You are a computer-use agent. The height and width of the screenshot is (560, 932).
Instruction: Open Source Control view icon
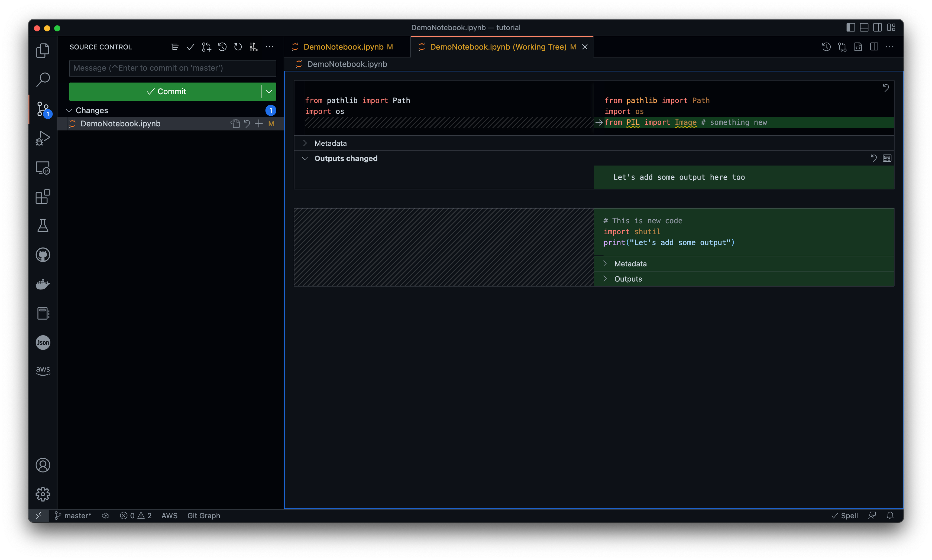(43, 109)
